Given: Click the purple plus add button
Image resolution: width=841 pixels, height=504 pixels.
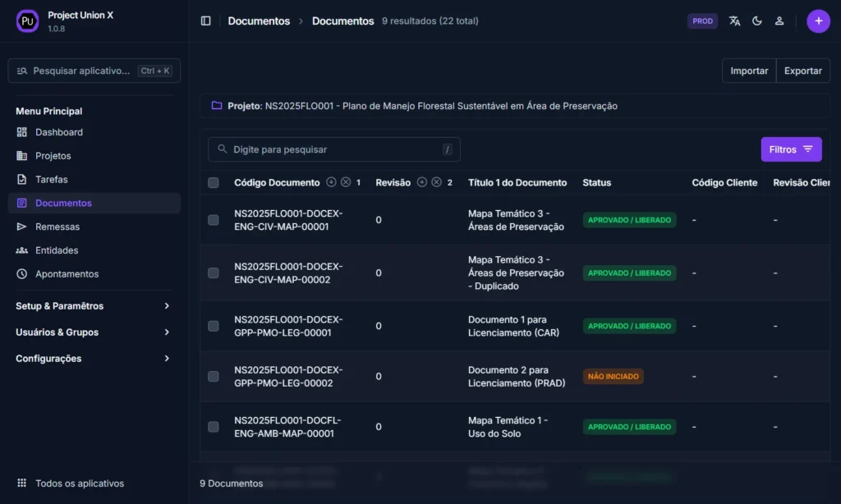Looking at the screenshot, I should click(818, 21).
